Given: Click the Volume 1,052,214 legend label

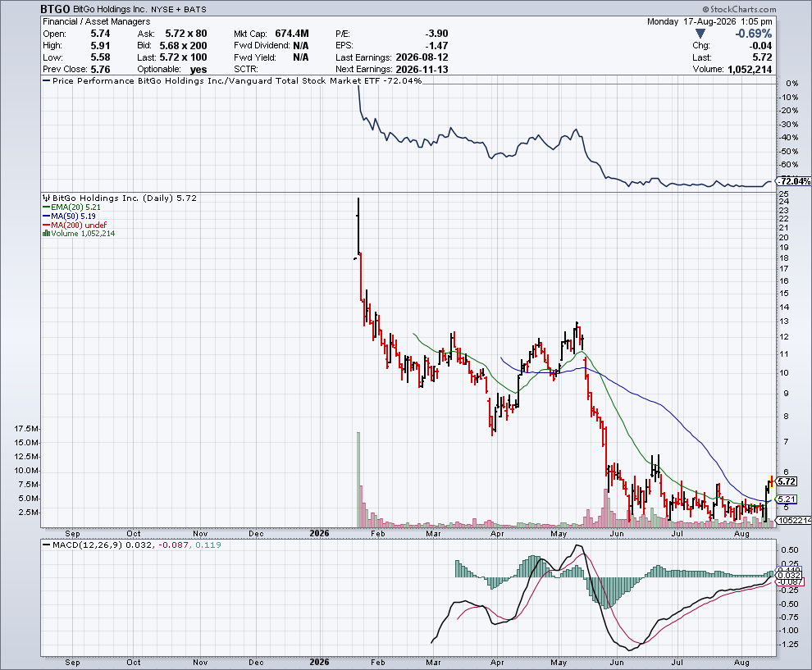Looking at the screenshot, I should point(83,234).
